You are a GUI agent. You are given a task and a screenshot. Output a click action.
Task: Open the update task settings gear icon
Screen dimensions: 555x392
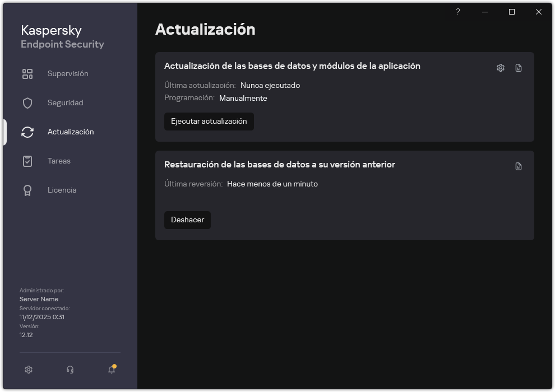click(x=499, y=67)
